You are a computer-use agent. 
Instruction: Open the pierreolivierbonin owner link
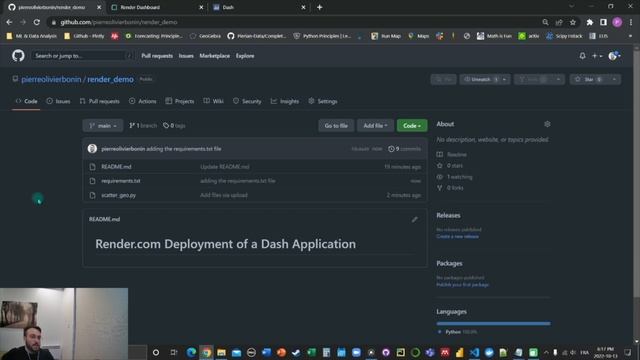(x=51, y=80)
